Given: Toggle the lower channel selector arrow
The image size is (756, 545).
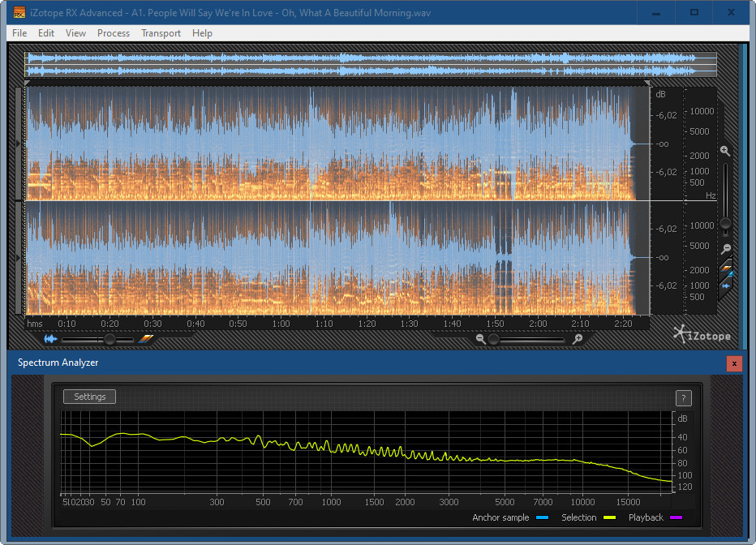Looking at the screenshot, I should coord(19,258).
